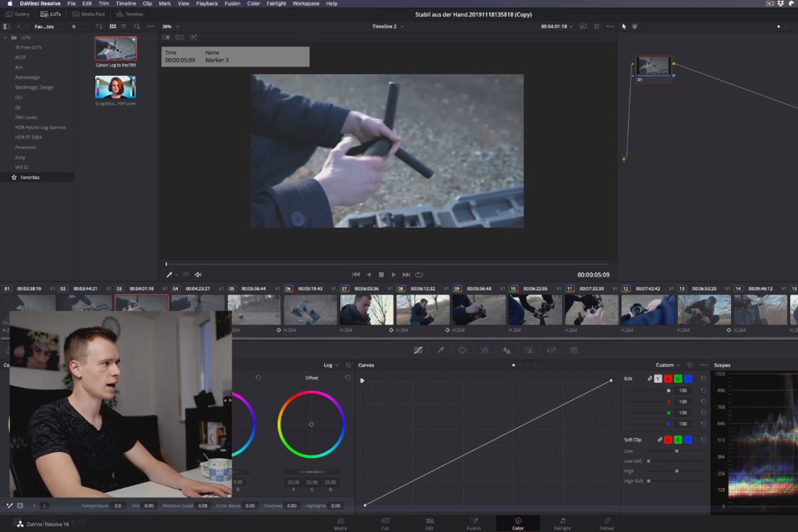Open the Sony LUT folder

click(x=20, y=158)
